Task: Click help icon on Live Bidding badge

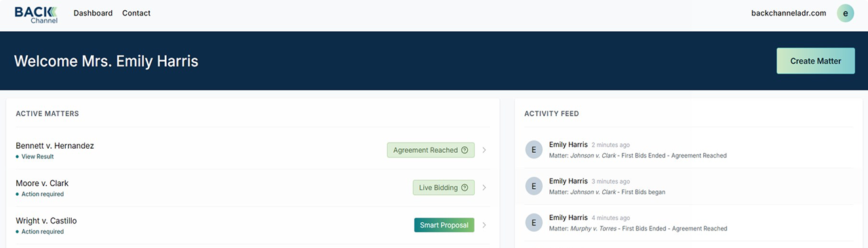Action: pos(465,188)
